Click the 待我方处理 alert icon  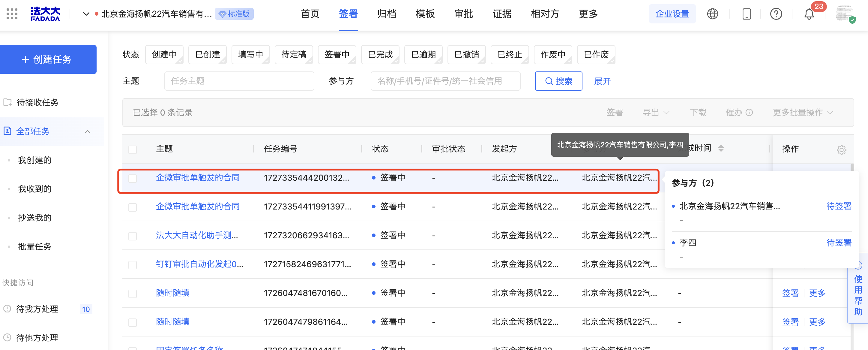click(x=7, y=309)
